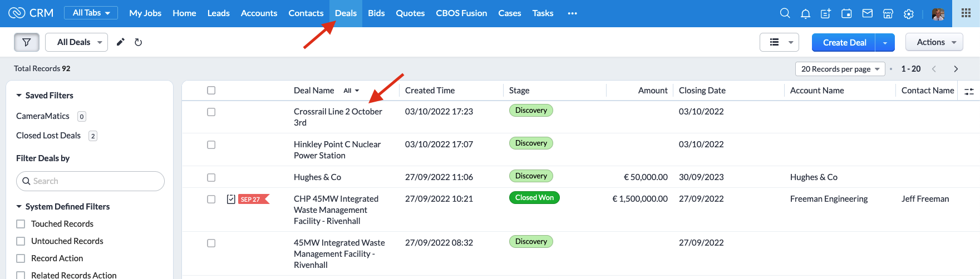Go to previous page arrow

click(934, 69)
